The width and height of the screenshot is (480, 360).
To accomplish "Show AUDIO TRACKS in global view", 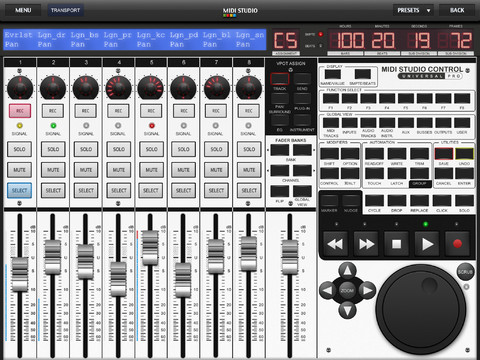I will click(x=368, y=123).
